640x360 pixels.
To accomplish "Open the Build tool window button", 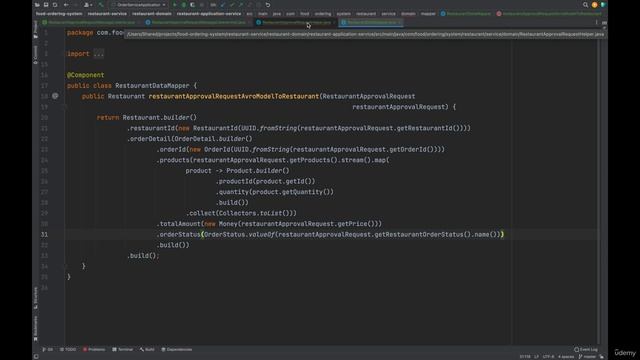I will pos(147,349).
